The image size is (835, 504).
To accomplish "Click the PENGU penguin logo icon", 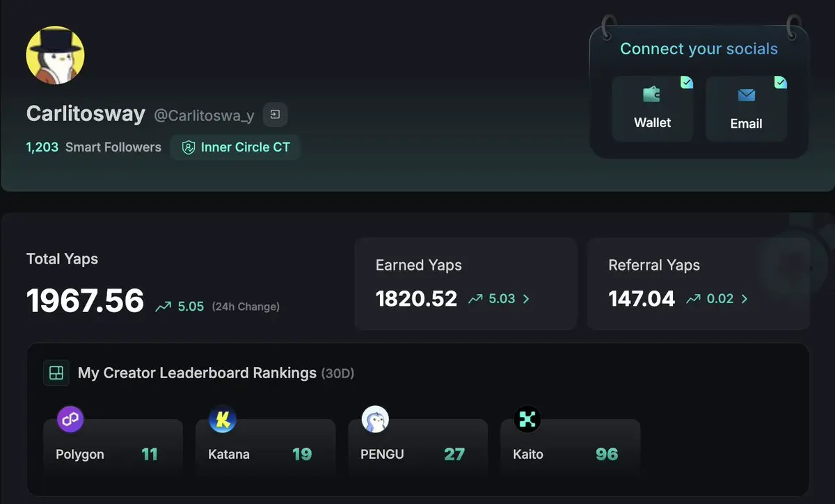I will (375, 419).
